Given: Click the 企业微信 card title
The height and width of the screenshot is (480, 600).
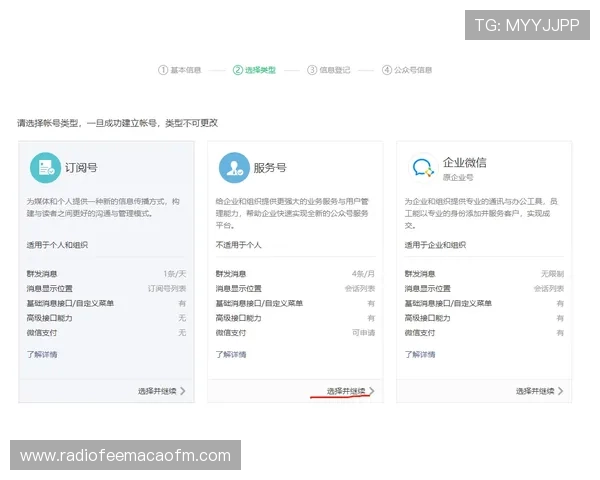Looking at the screenshot, I should 465,163.
